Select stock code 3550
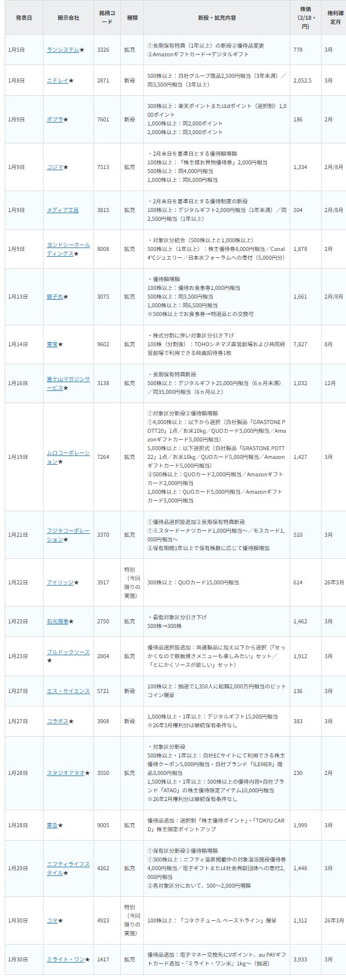This screenshot has width=346, height=980. tap(103, 773)
